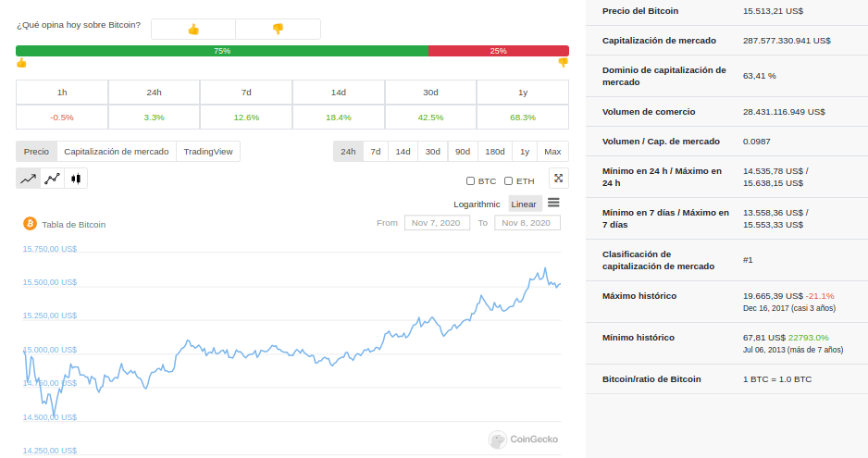Click the 1h column header
Screen dimensions: 868x458
(62, 93)
